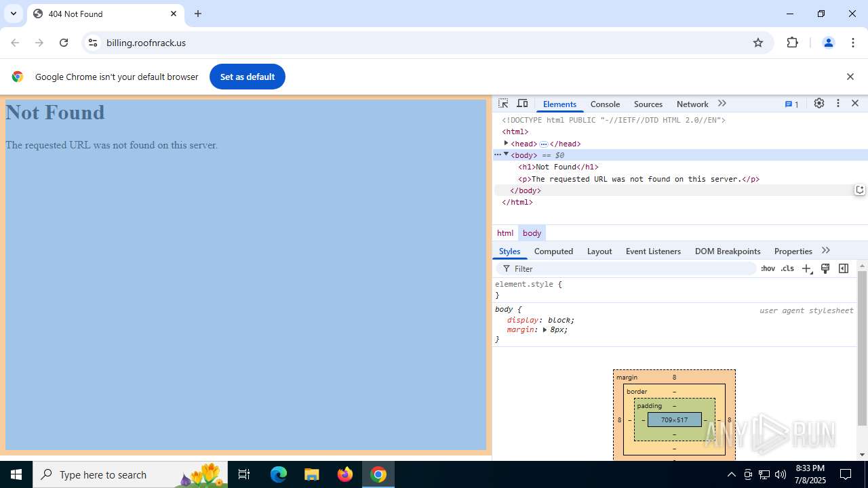Open Chrome main menu three dots
The width and height of the screenshot is (868, 488).
tap(853, 43)
